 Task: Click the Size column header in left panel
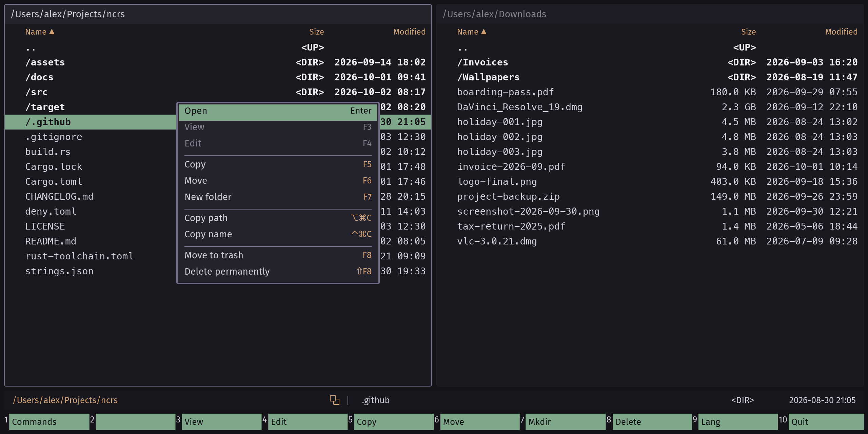click(316, 32)
